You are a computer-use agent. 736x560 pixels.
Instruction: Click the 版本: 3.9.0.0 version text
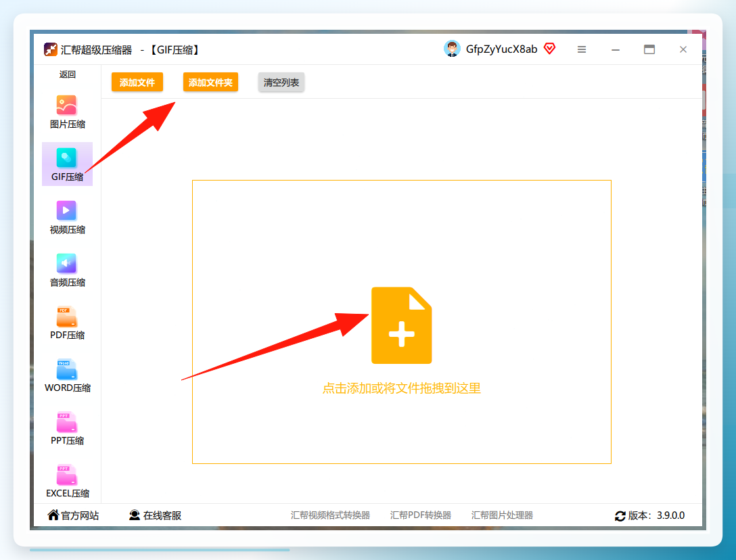tap(656, 515)
